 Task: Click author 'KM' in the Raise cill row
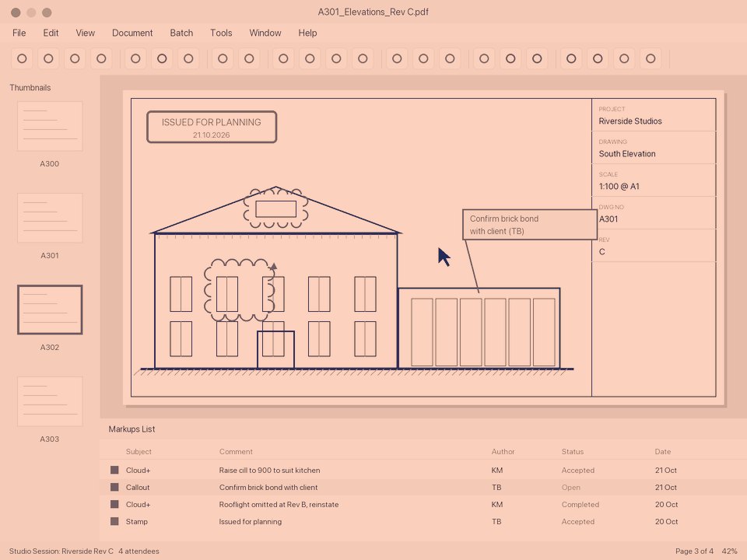coord(497,470)
